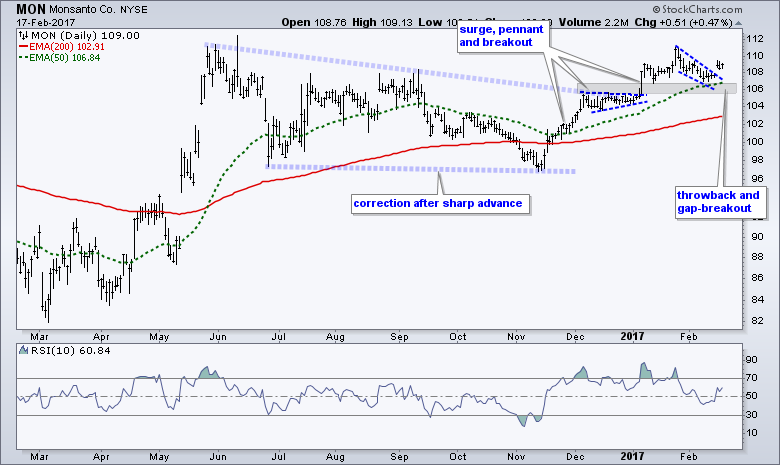Screen dimensions: 780x465
Task: Click '2017' label under the price chart
Action: [x=632, y=337]
